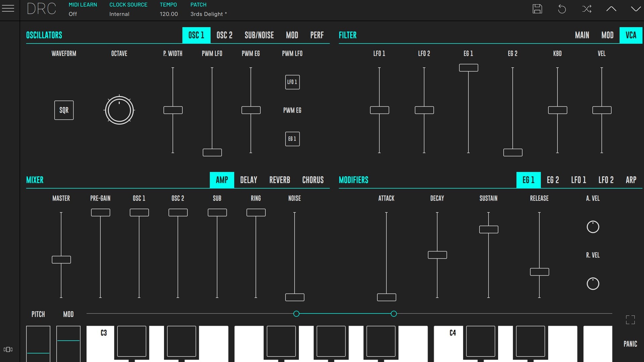644x362 pixels.
Task: Click the Octave rotary knob
Action: coord(119,110)
